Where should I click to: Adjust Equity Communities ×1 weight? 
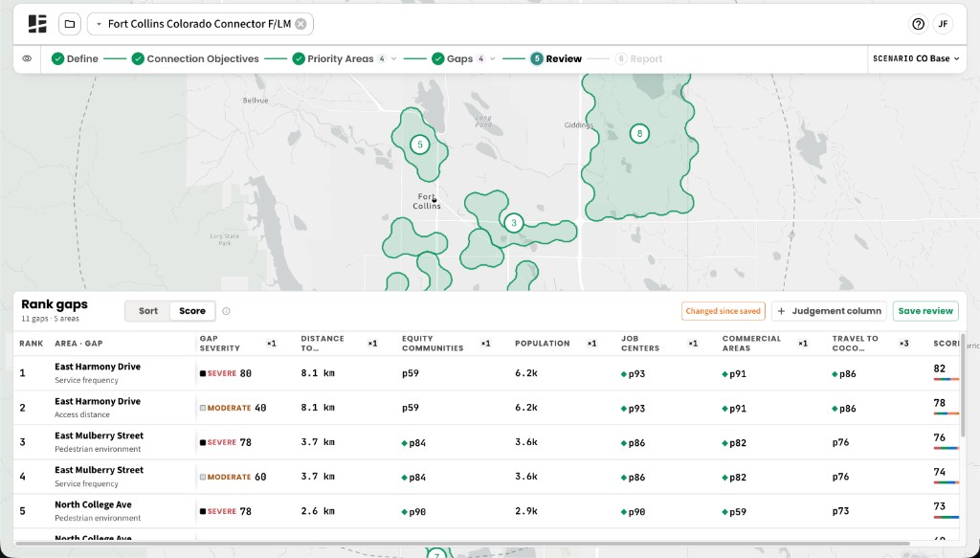pos(485,344)
